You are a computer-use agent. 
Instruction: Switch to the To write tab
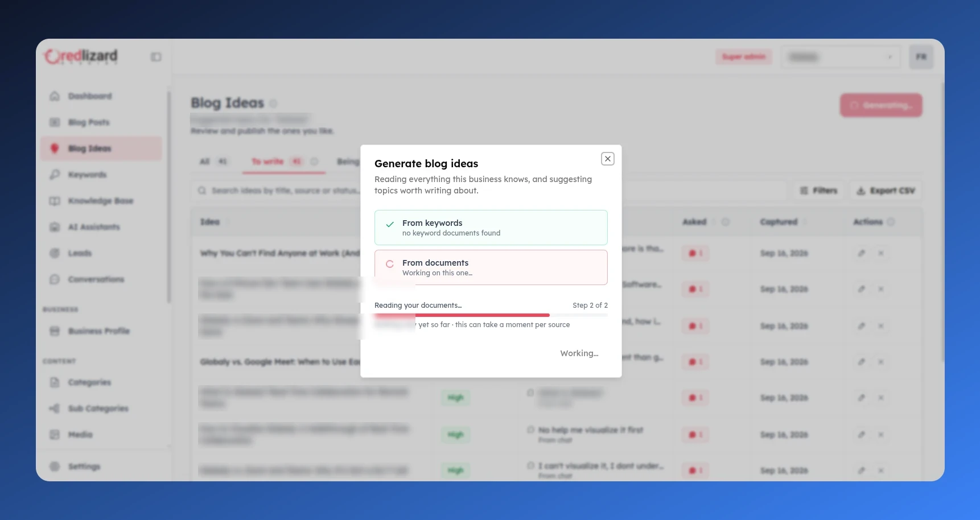(x=284, y=162)
